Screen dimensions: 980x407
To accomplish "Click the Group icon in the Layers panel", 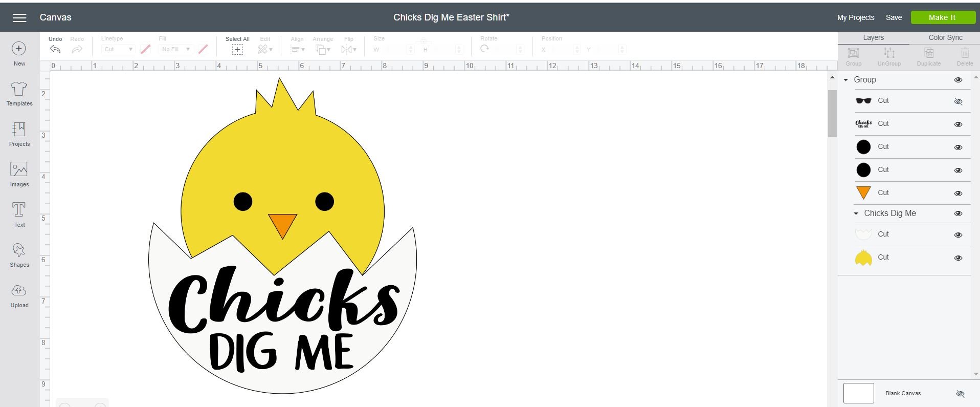I will (853, 53).
